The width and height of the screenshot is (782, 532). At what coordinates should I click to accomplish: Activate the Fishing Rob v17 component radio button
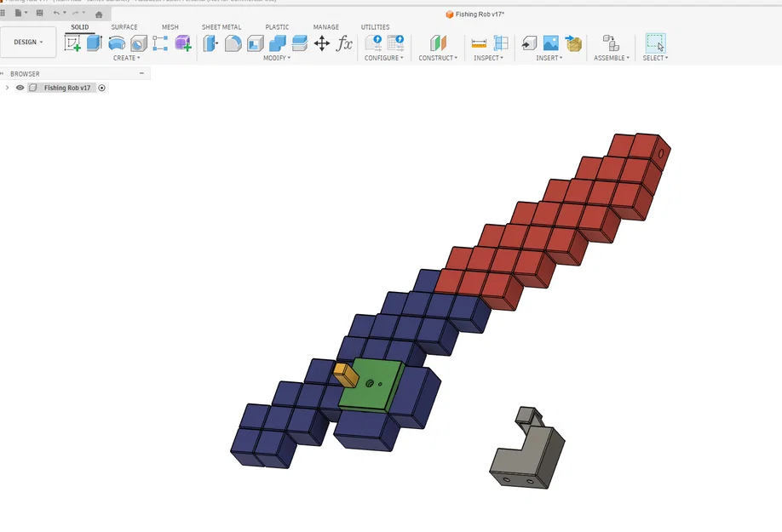point(101,88)
